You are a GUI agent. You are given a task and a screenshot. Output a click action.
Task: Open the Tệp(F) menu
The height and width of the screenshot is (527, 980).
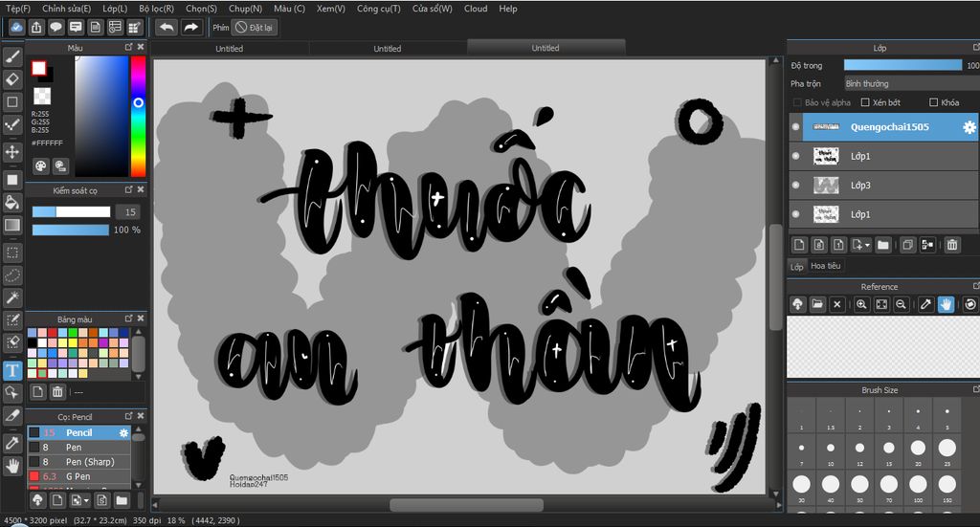[18, 9]
